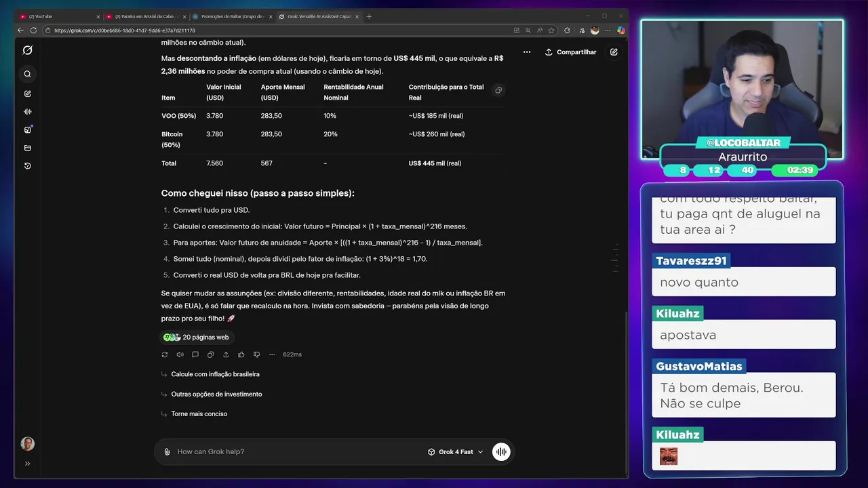Screen dimensions: 868x488
Task: Bookmark page with star icon
Action: pos(551,30)
